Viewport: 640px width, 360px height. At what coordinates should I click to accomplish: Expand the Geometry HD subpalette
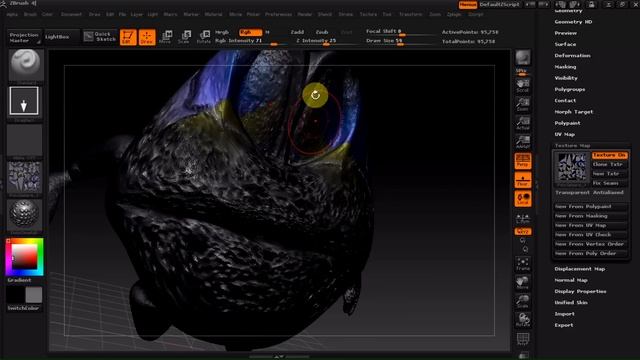[x=573, y=22]
